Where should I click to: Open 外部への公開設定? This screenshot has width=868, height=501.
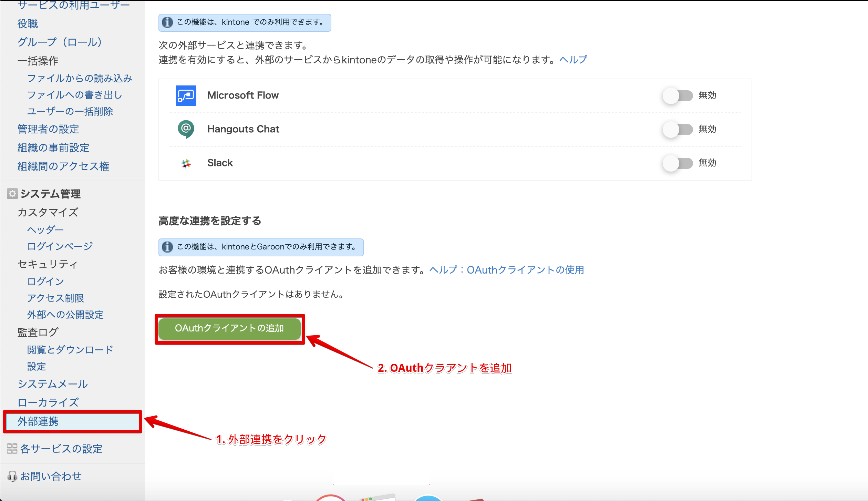tap(65, 315)
